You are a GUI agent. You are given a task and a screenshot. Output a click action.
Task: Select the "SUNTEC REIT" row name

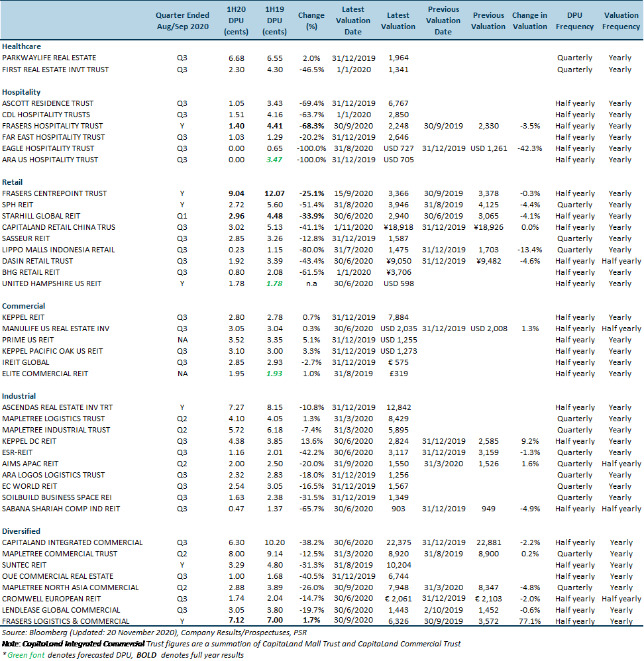point(25,566)
